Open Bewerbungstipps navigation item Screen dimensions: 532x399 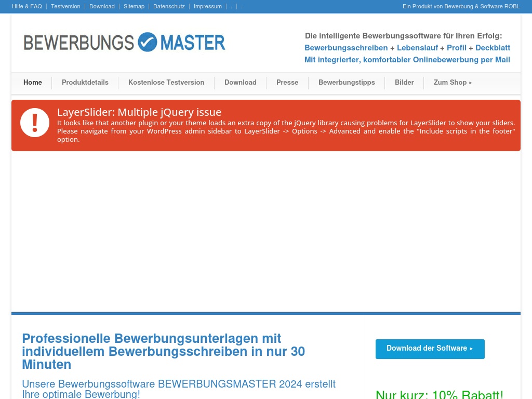(347, 83)
